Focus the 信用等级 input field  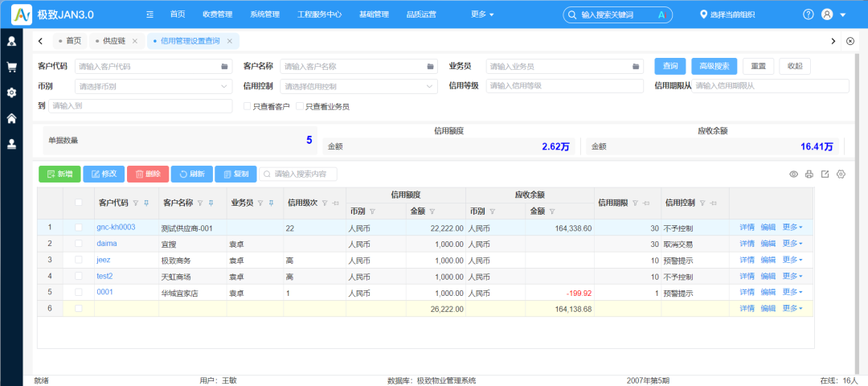pyautogui.click(x=565, y=86)
